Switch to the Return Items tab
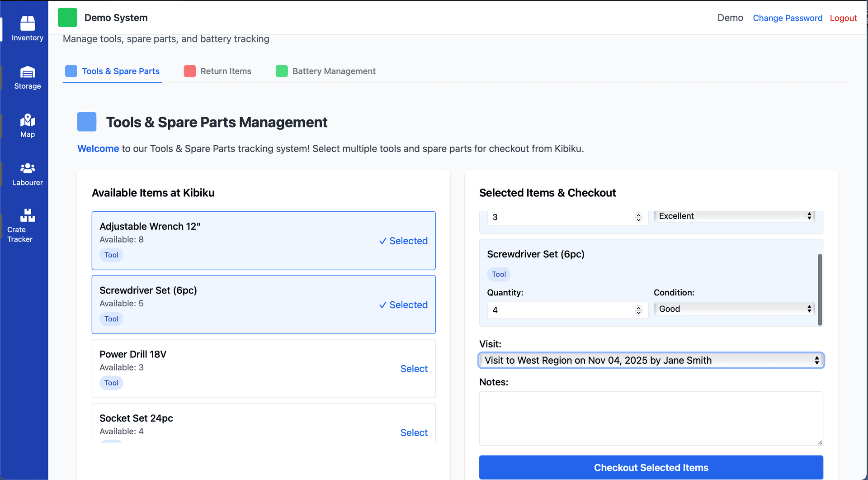The image size is (868, 480). pyautogui.click(x=226, y=71)
